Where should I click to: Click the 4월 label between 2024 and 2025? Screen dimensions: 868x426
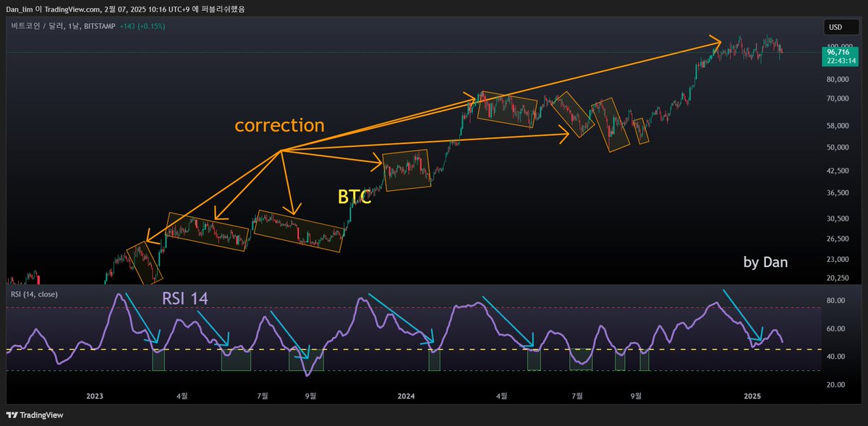coord(501,396)
